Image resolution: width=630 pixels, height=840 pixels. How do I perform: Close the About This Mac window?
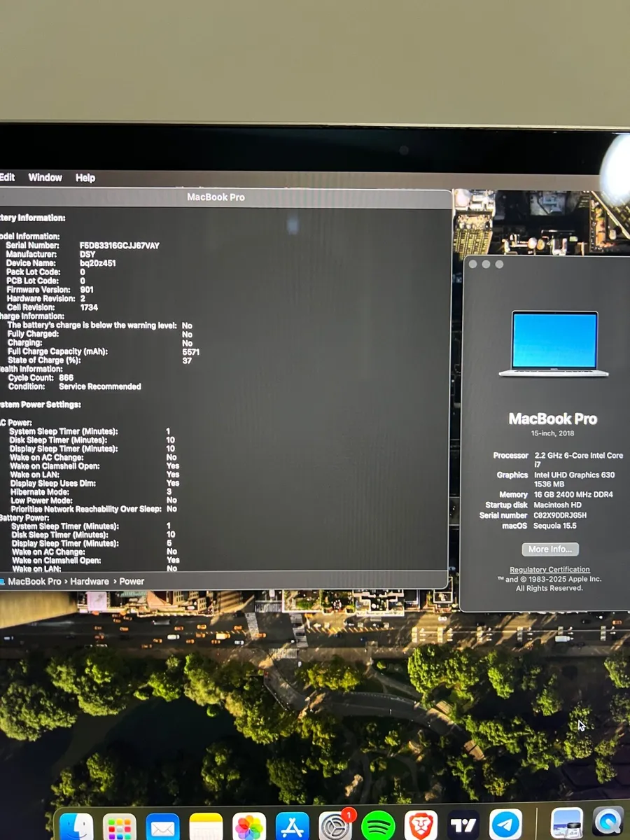click(x=472, y=265)
